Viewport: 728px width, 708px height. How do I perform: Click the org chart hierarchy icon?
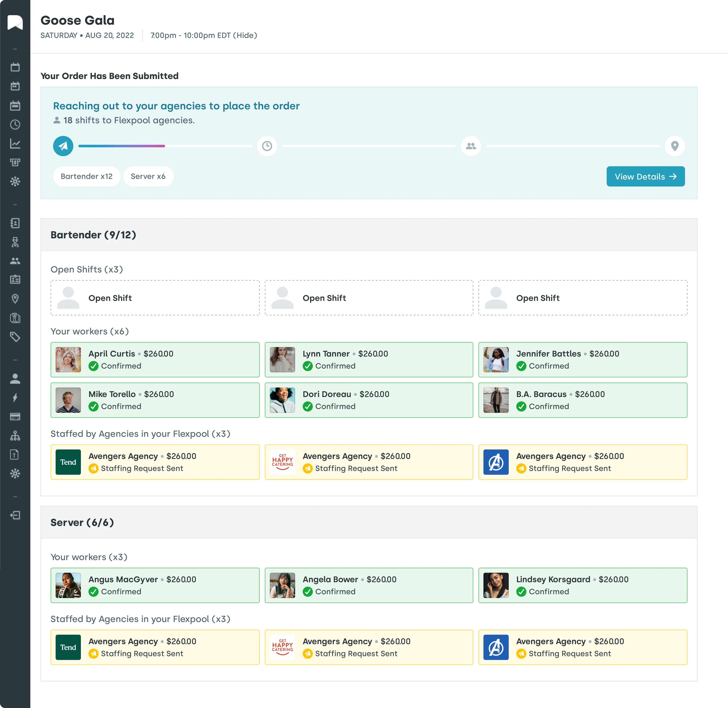tap(15, 435)
